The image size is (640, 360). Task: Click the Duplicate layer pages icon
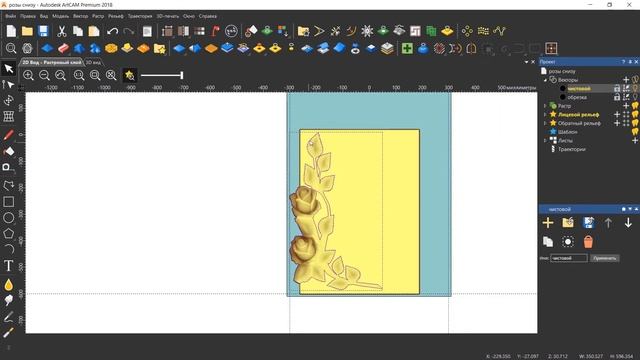click(x=548, y=242)
